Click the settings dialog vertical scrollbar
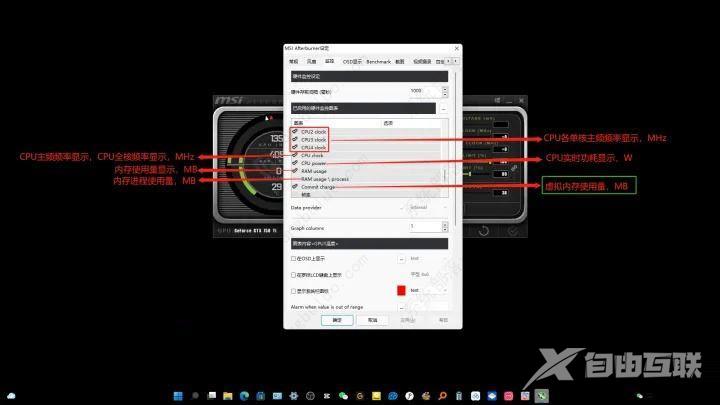Image resolution: width=720 pixels, height=405 pixels. tap(455, 147)
